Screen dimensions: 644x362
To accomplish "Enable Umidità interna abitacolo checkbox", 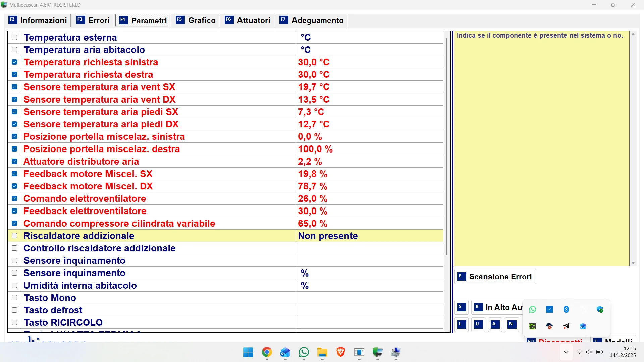I will pyautogui.click(x=14, y=285).
